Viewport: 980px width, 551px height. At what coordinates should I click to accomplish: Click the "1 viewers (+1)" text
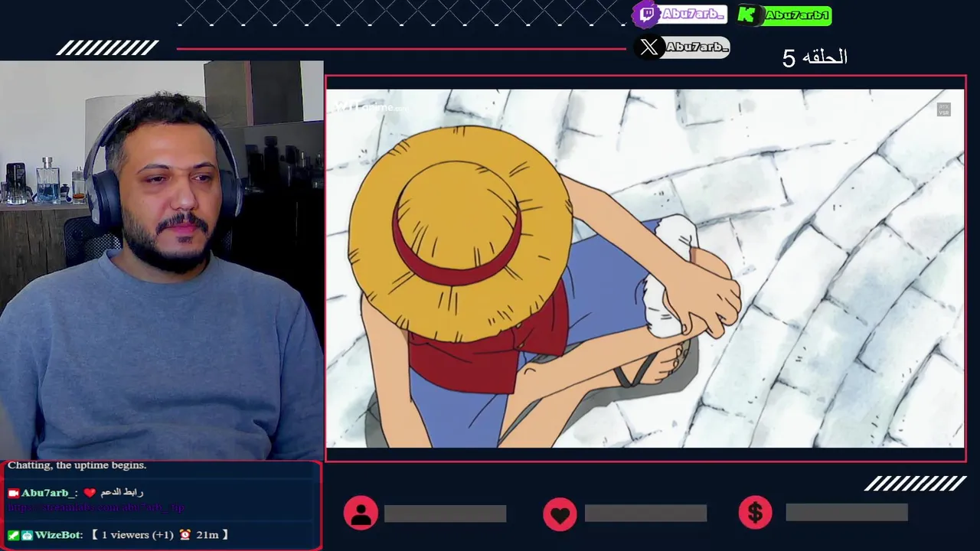click(137, 535)
